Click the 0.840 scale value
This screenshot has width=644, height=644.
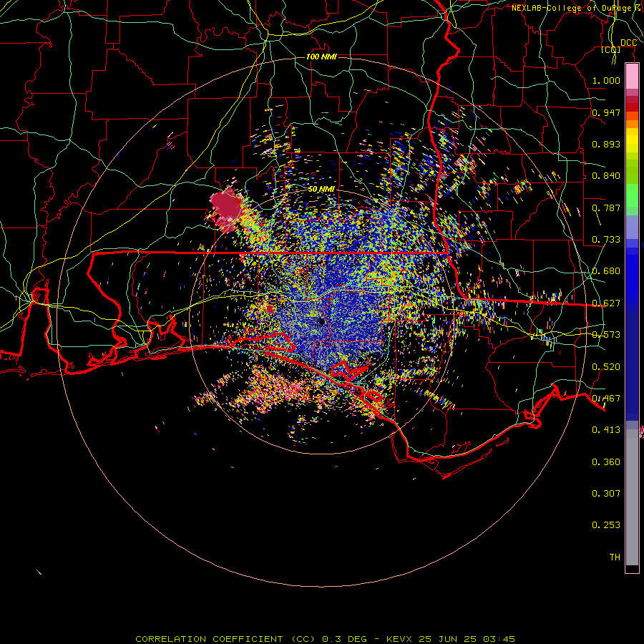(606, 176)
